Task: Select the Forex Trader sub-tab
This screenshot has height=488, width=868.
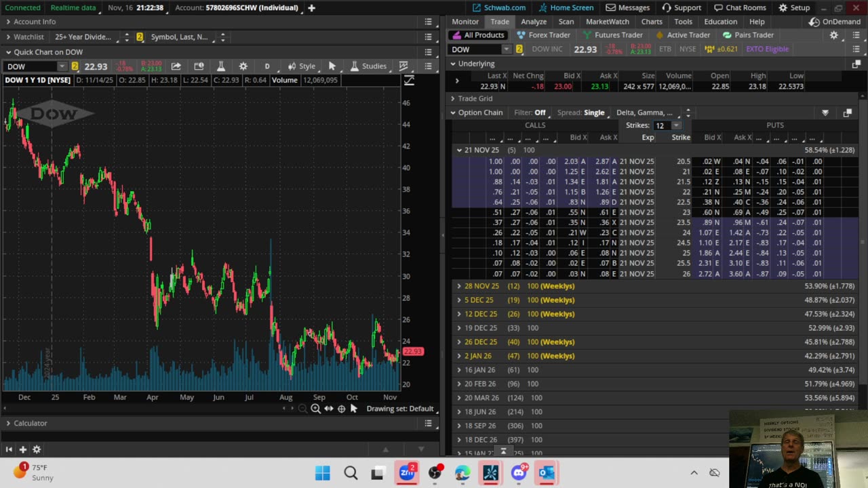Action: click(543, 35)
